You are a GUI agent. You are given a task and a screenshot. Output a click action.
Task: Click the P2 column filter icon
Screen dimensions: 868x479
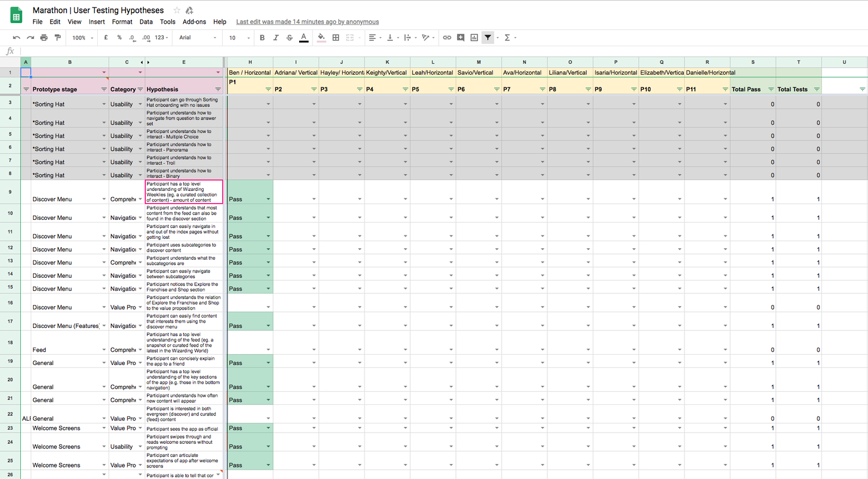pyautogui.click(x=314, y=90)
